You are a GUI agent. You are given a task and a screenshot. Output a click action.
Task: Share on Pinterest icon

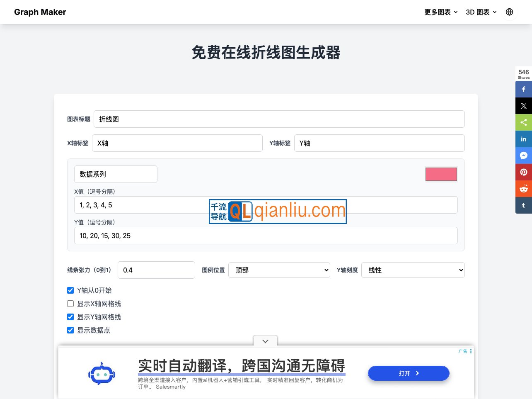click(x=523, y=172)
